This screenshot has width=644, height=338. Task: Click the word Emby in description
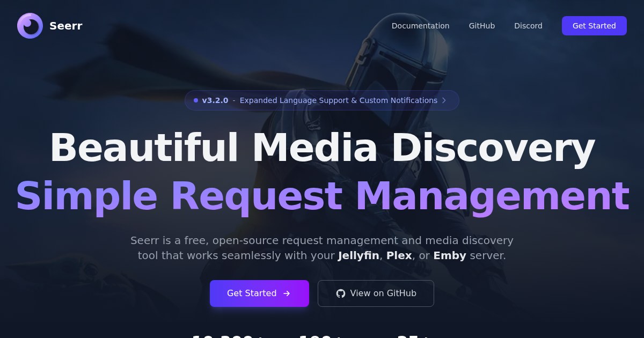click(x=450, y=255)
